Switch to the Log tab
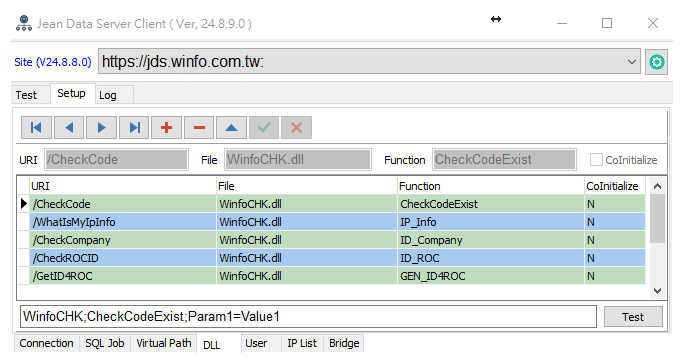The width and height of the screenshot is (687, 362). tap(108, 95)
